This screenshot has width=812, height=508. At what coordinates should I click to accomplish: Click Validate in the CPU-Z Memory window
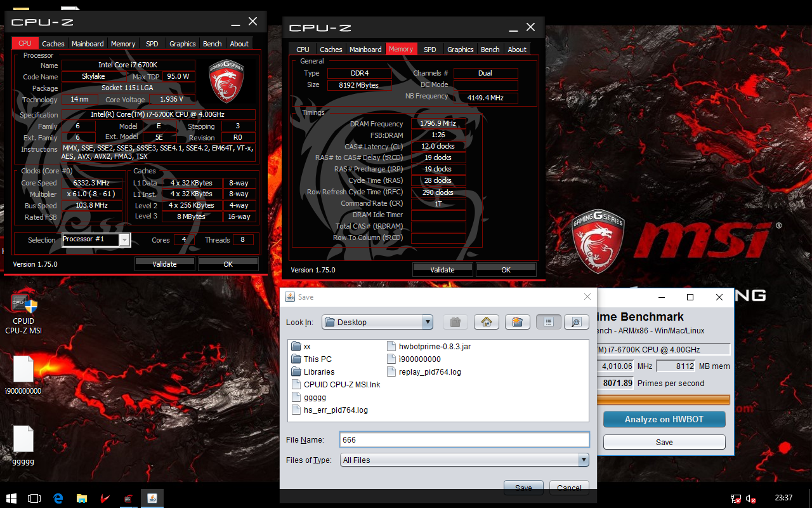click(442, 270)
